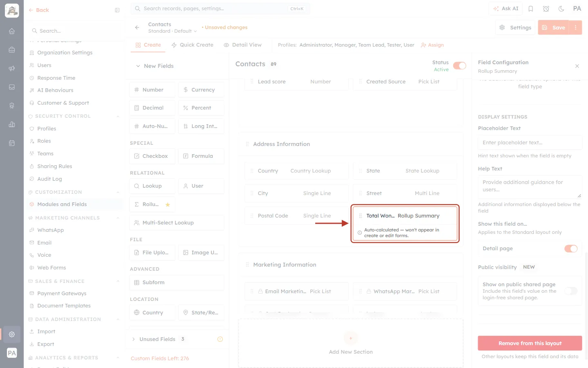Focus the global search records box
The width and height of the screenshot is (588, 368).
tap(220, 9)
